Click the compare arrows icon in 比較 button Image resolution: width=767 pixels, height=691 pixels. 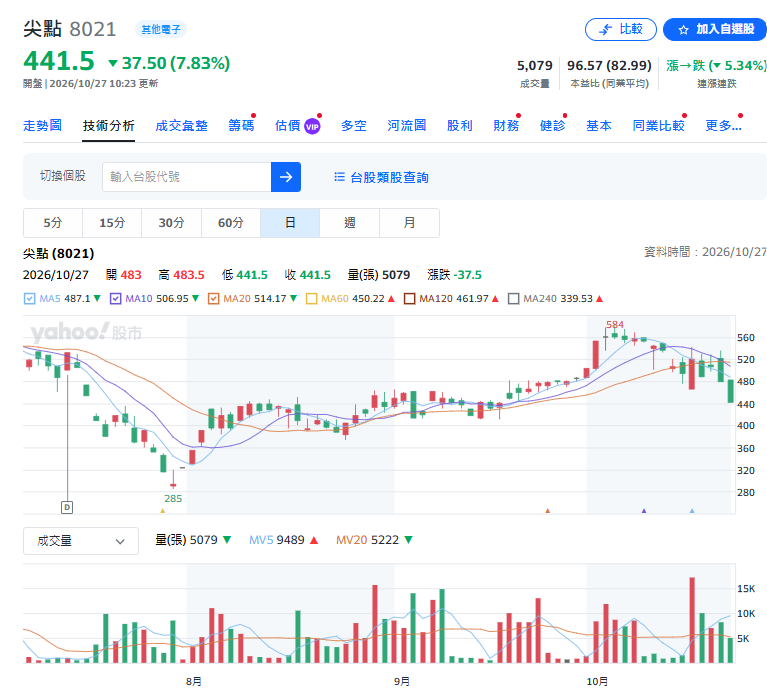pyautogui.click(x=606, y=30)
